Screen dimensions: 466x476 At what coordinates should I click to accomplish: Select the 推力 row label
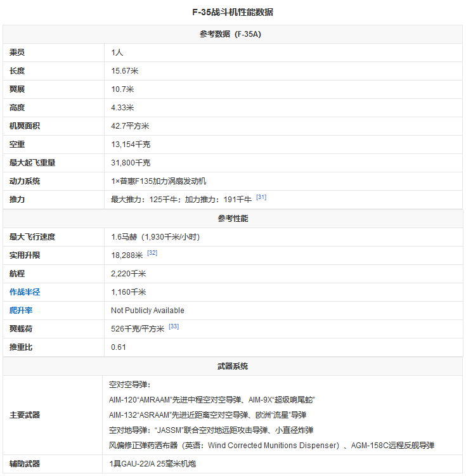coord(17,200)
